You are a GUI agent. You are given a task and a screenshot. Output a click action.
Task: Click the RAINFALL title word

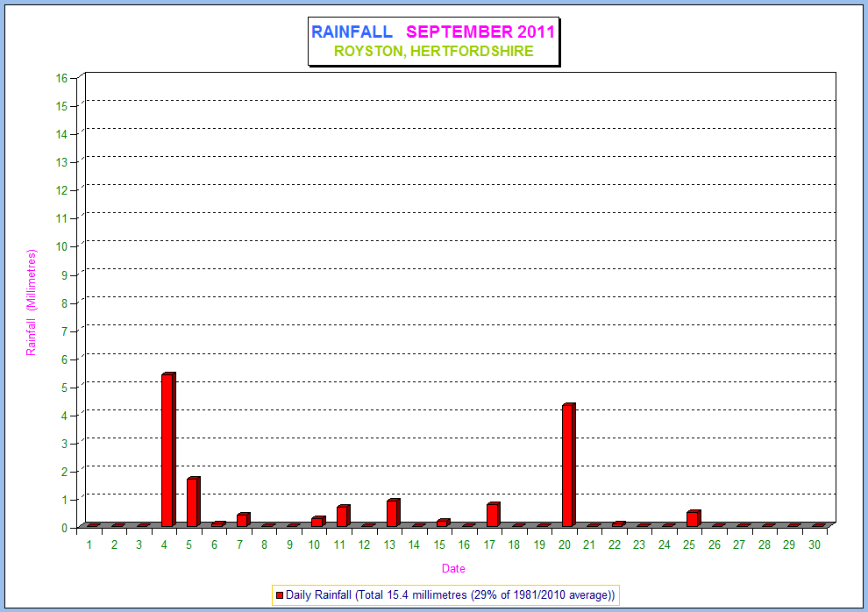(x=352, y=32)
